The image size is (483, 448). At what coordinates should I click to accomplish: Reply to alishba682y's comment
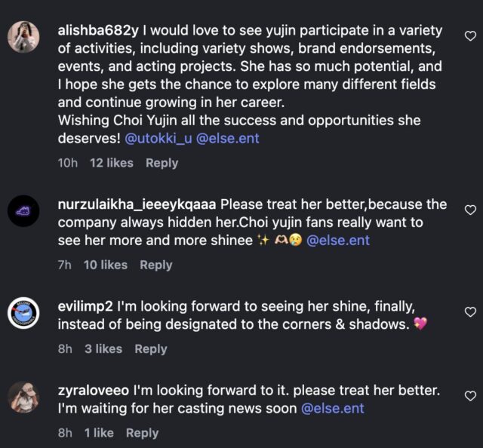pyautogui.click(x=162, y=163)
